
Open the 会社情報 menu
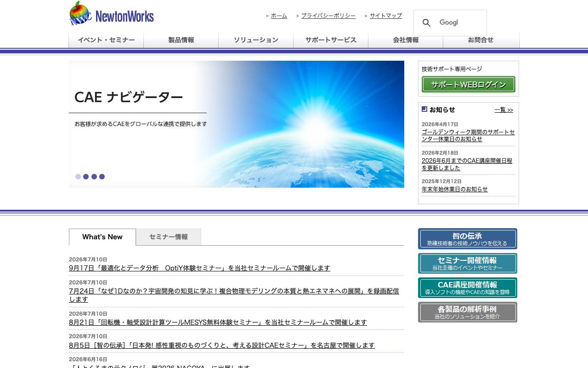point(406,40)
